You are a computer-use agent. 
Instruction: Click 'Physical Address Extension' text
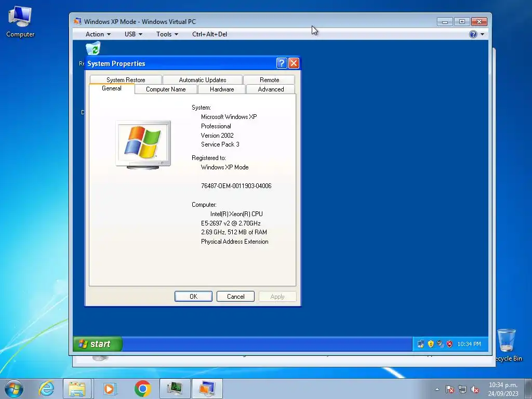[x=234, y=242]
